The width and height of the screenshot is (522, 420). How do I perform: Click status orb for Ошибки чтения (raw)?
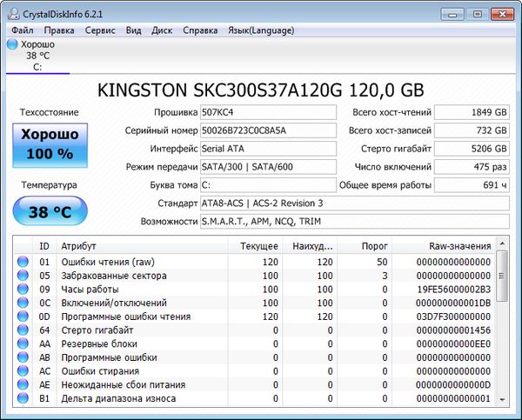pos(23,262)
